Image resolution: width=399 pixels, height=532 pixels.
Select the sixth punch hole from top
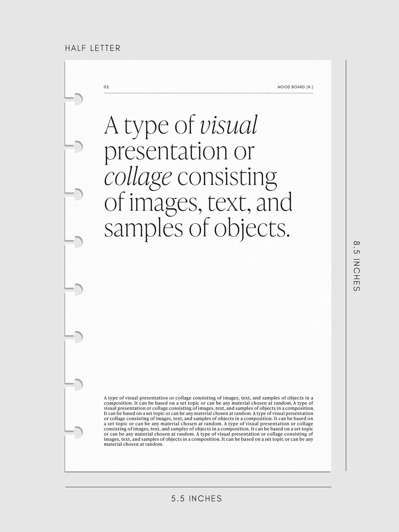coord(77,337)
